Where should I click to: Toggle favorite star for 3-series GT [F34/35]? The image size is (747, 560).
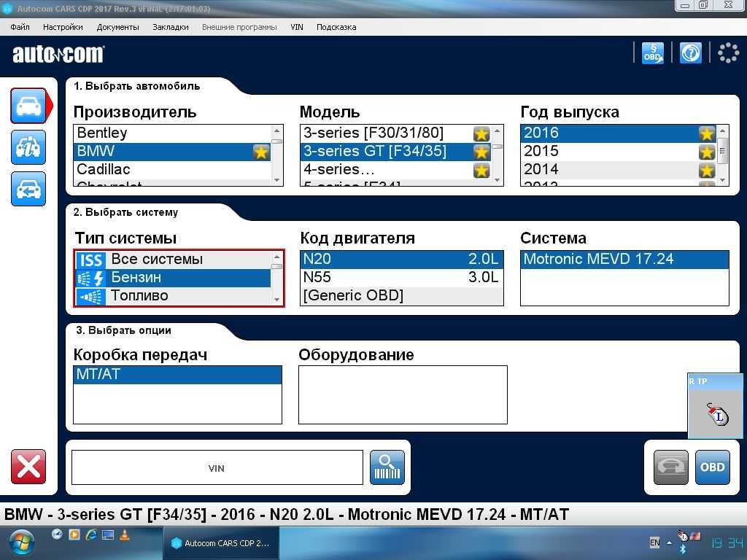pos(481,152)
